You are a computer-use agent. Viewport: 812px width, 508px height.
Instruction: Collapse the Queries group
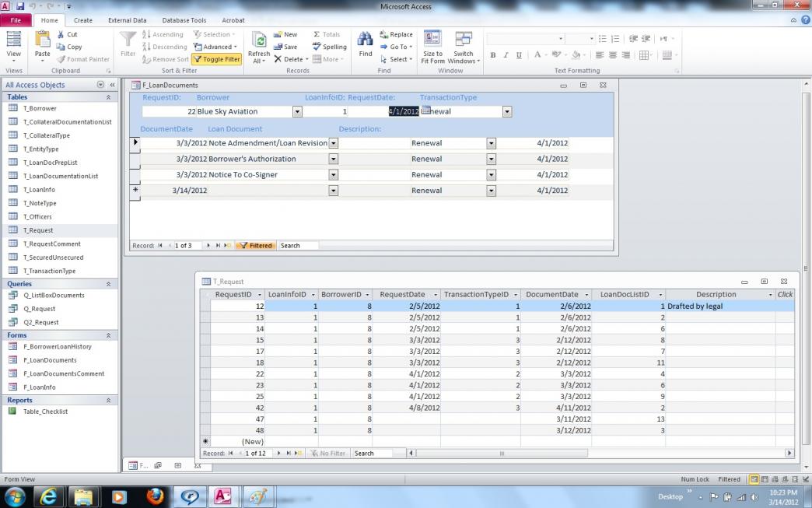click(108, 284)
